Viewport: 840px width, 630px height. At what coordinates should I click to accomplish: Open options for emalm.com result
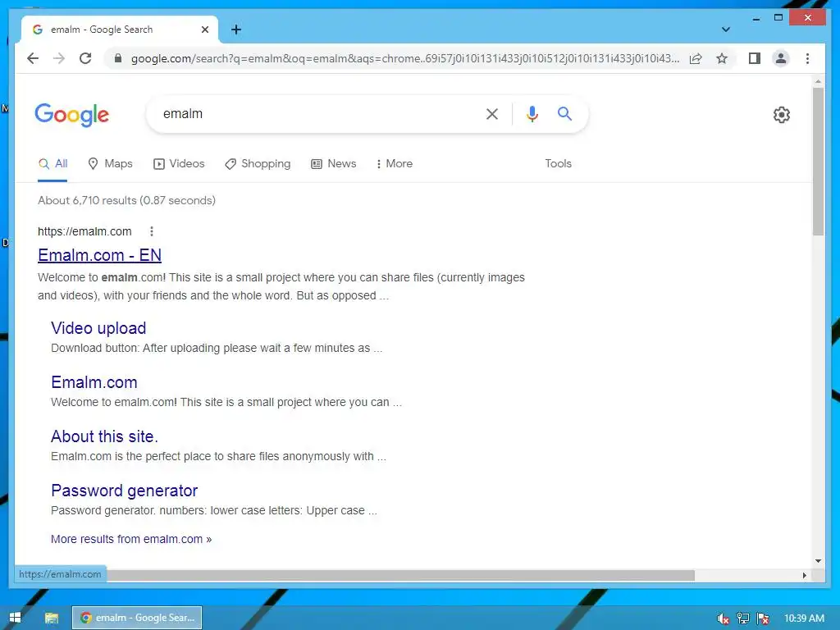click(152, 231)
